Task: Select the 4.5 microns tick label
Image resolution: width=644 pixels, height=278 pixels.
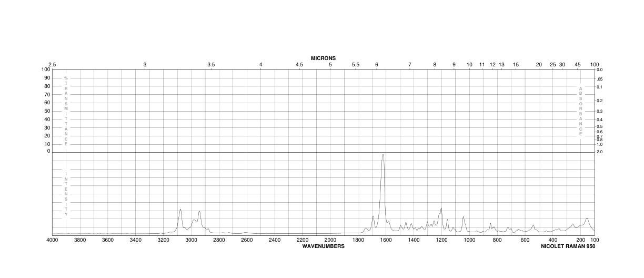Action: point(299,65)
